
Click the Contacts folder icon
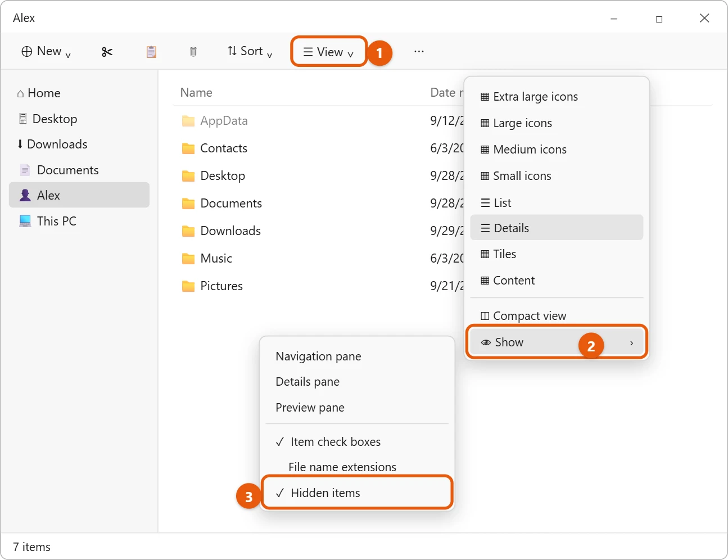[x=188, y=148]
